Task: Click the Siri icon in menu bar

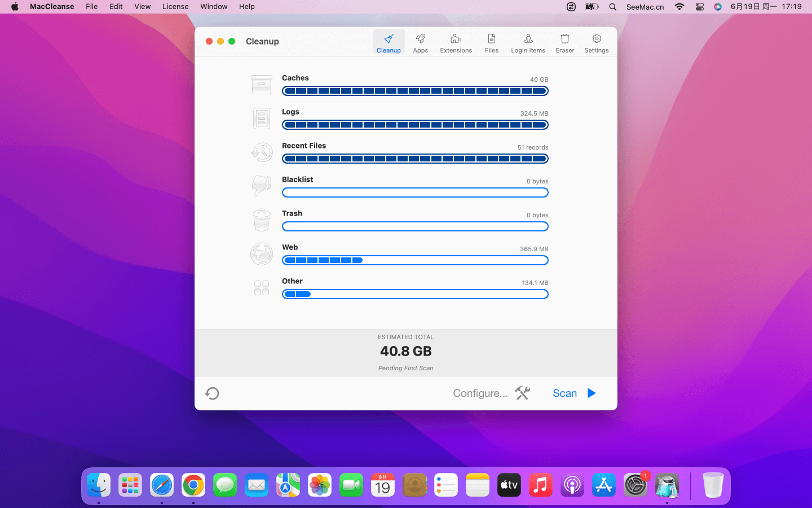Action: point(718,7)
